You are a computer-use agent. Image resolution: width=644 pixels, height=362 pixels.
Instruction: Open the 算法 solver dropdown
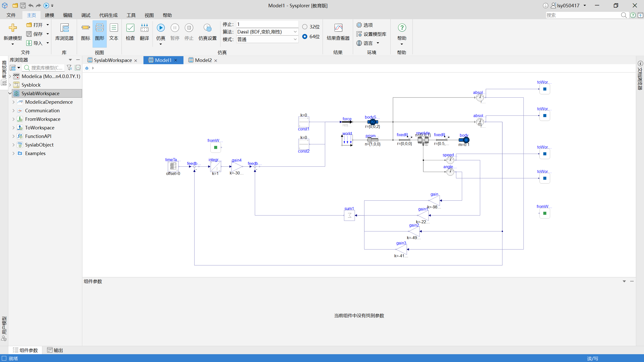click(295, 32)
